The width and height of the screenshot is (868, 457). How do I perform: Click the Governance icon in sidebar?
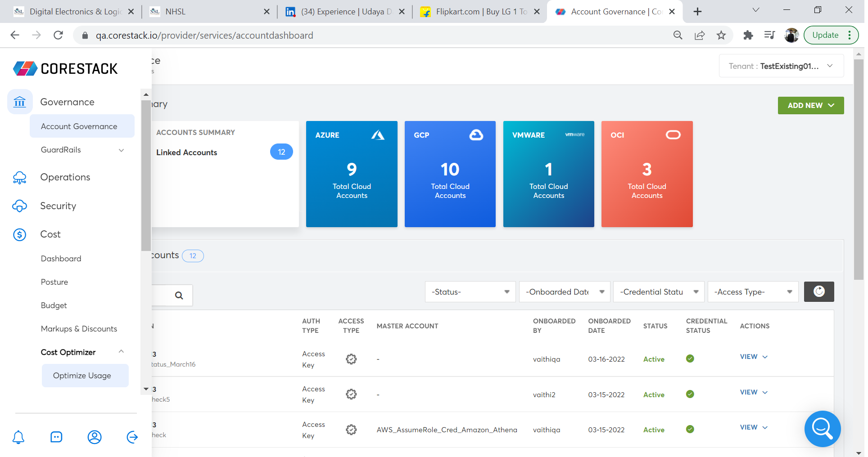pos(20,102)
